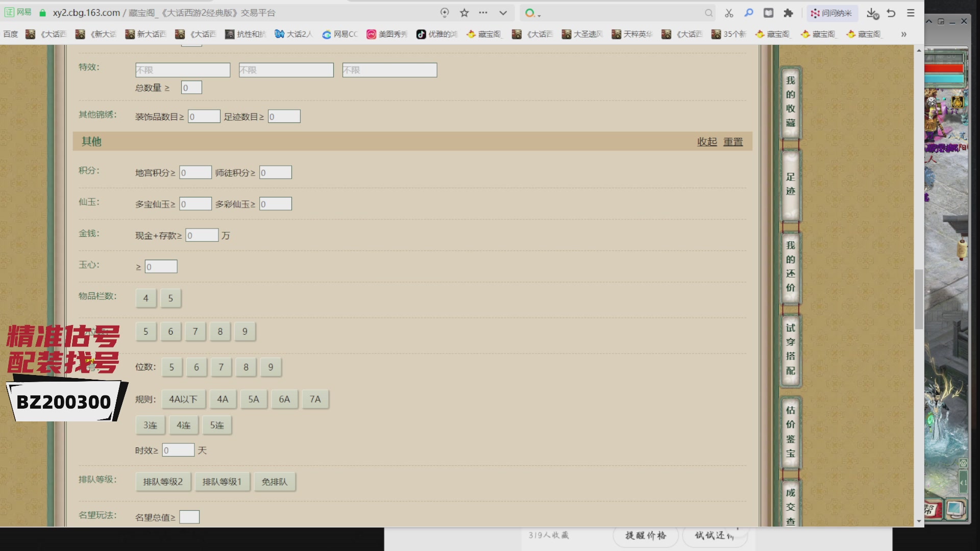
Task: Click the 问问纳米 assistant button
Action: coord(832,13)
